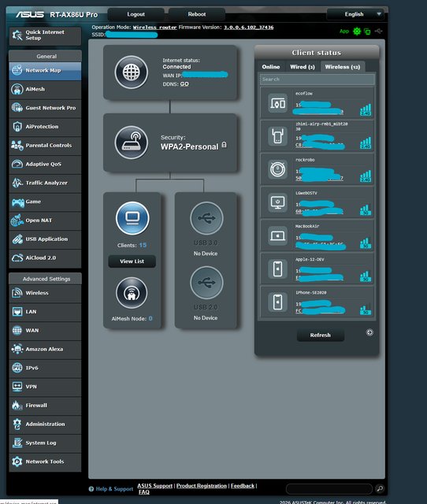Click the WPA2-Personal lock icon

pos(224,145)
